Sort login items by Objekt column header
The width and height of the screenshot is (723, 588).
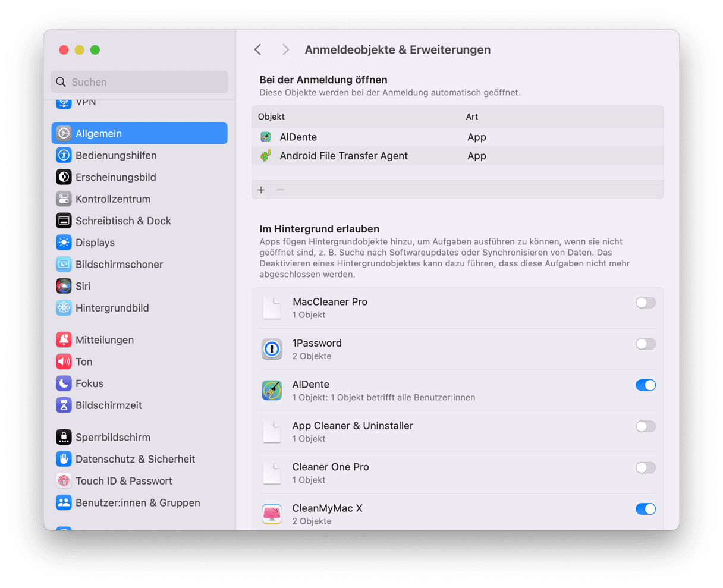(272, 117)
